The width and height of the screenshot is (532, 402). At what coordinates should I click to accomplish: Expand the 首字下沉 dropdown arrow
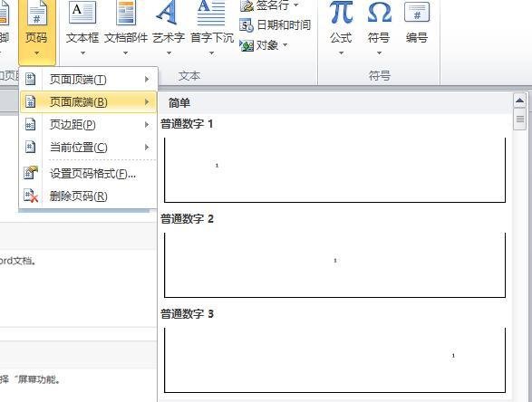click(x=212, y=53)
